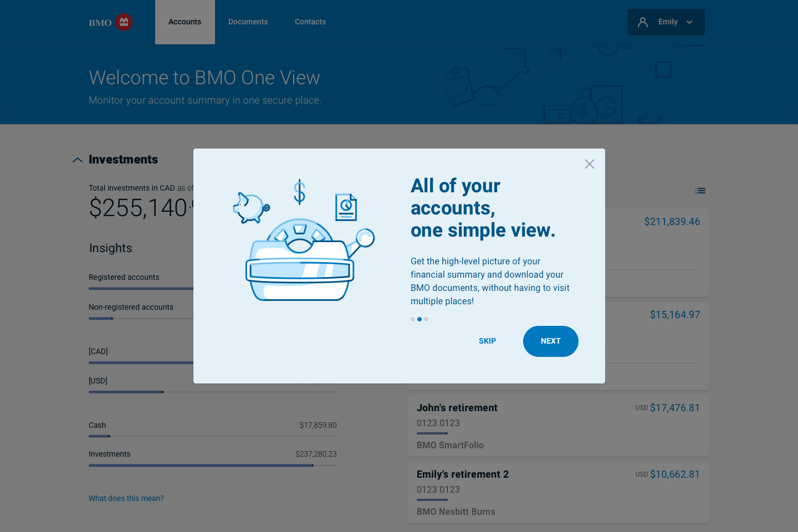
Task: Switch to the Documents tab
Action: tap(248, 22)
